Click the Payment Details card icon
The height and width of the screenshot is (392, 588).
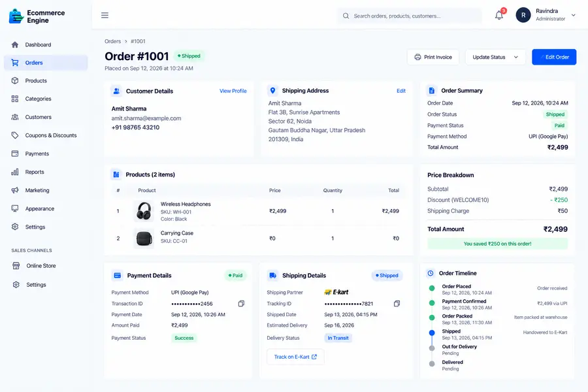click(118, 275)
